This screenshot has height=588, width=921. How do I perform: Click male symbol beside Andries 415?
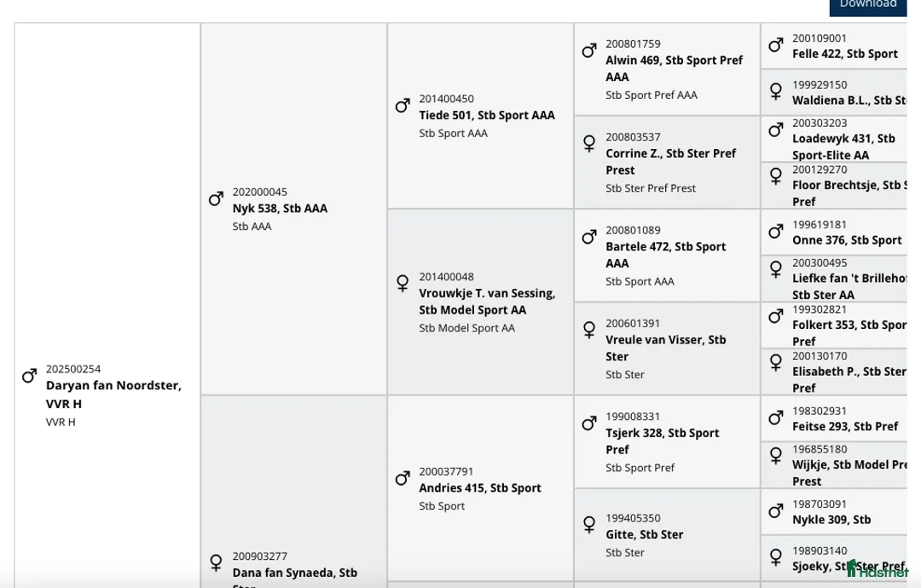[403, 479]
